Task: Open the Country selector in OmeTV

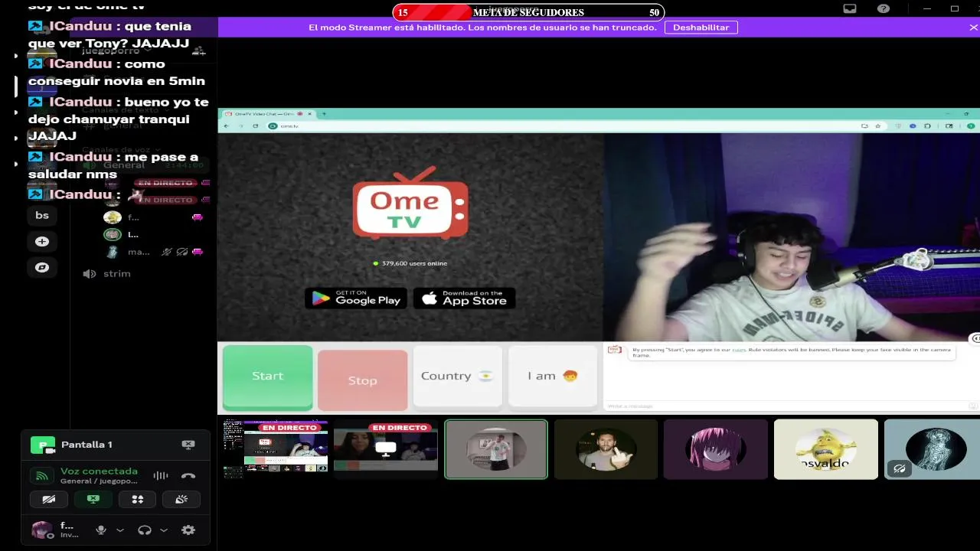Action: 457,376
